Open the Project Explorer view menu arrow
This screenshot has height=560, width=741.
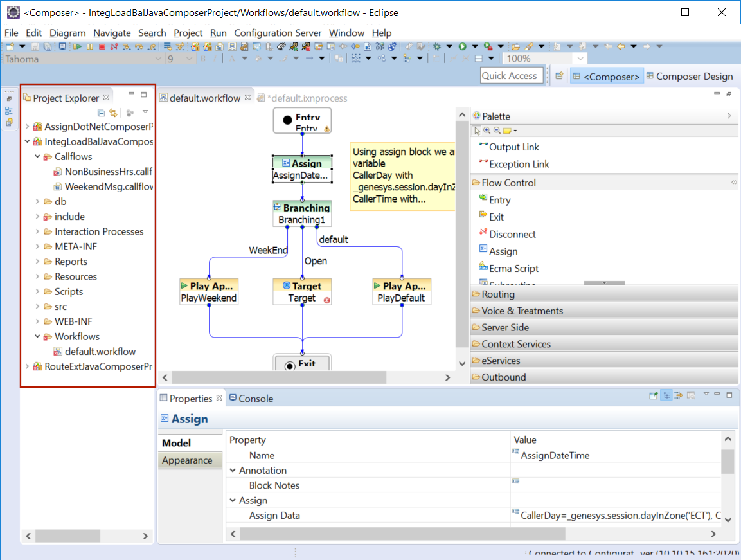[145, 112]
